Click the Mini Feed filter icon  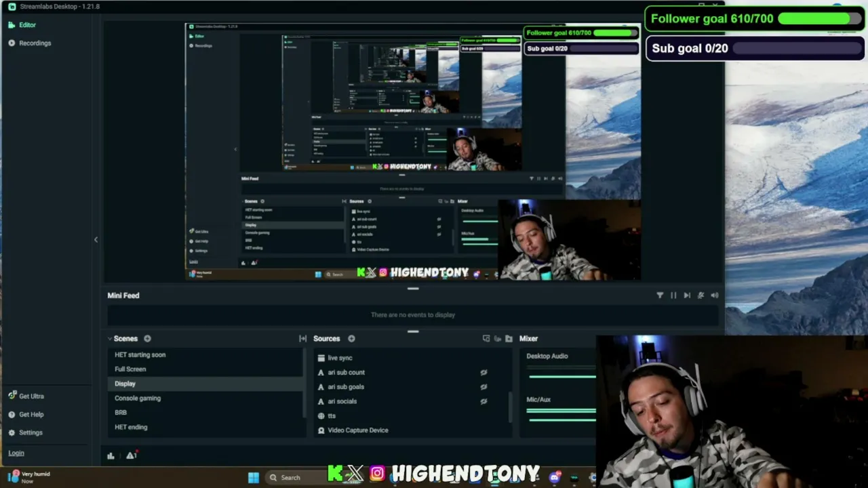[x=660, y=296]
